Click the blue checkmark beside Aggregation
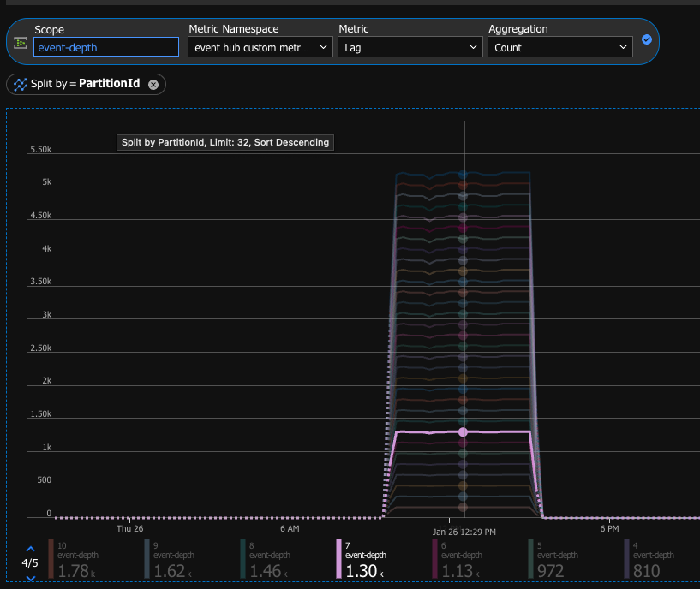Screen dimensions: 700x589 pyautogui.click(x=646, y=39)
